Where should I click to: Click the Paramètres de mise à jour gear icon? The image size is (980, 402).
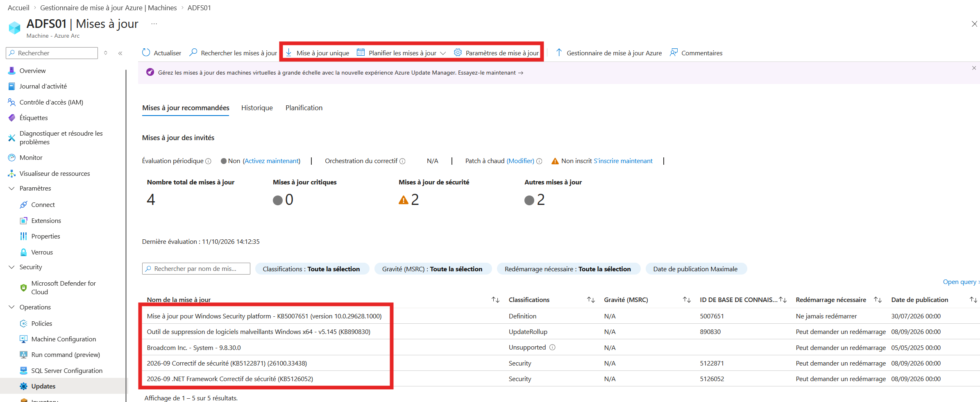click(x=458, y=52)
